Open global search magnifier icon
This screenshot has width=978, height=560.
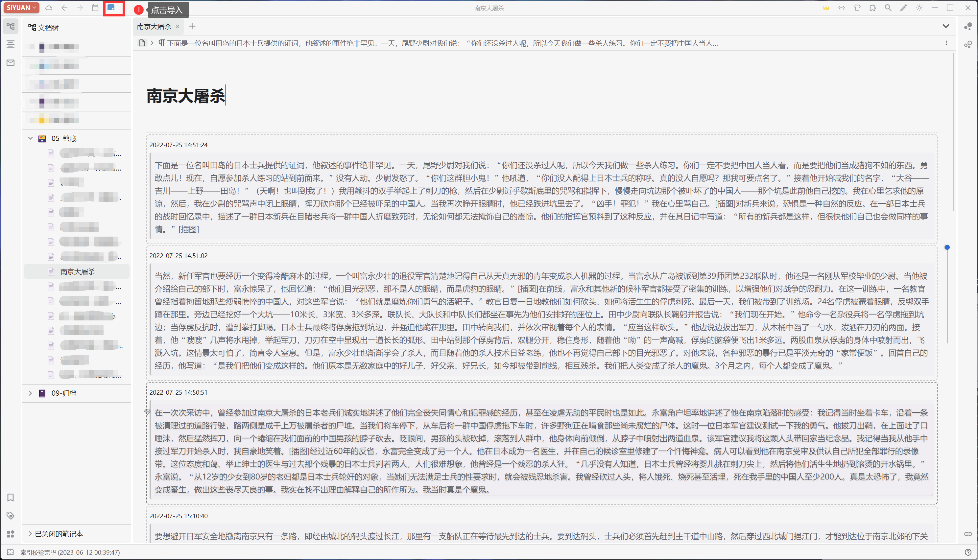point(888,8)
